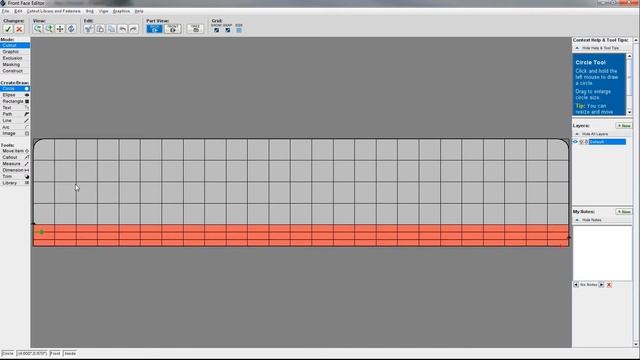Select the Move Item tool
640x360 pixels.
[x=15, y=151]
